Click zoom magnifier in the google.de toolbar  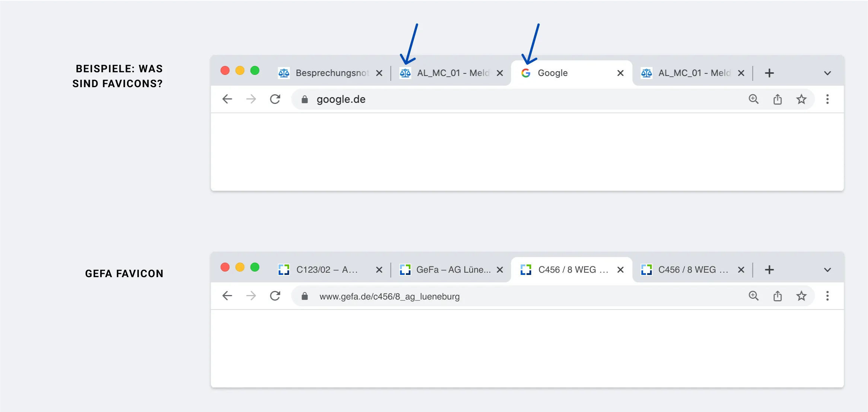coord(754,99)
